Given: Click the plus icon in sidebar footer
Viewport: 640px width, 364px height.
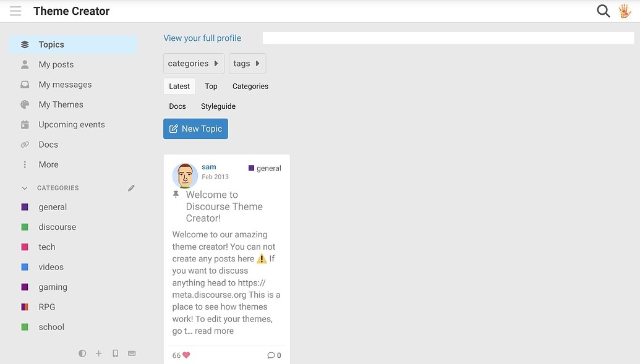Looking at the screenshot, I should click(x=98, y=353).
